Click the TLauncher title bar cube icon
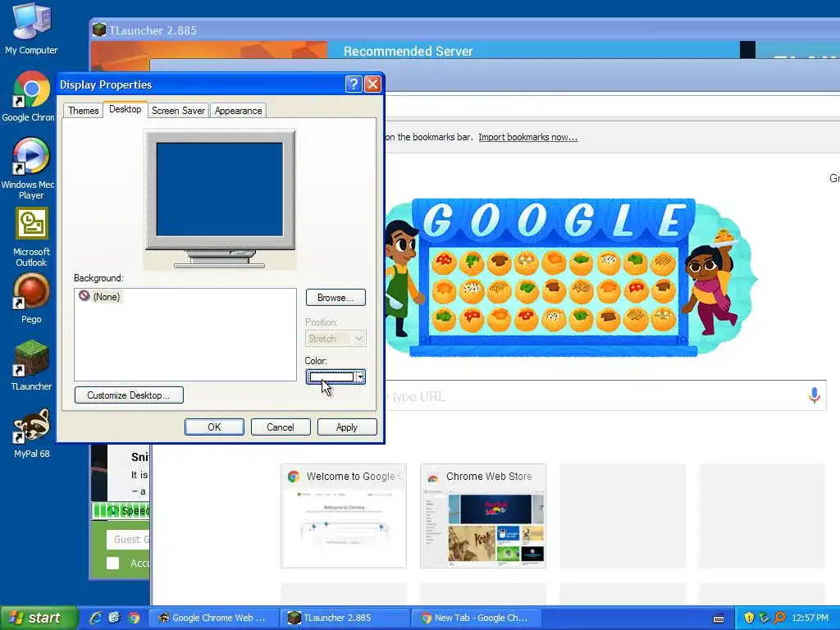This screenshot has height=630, width=840. [99, 30]
